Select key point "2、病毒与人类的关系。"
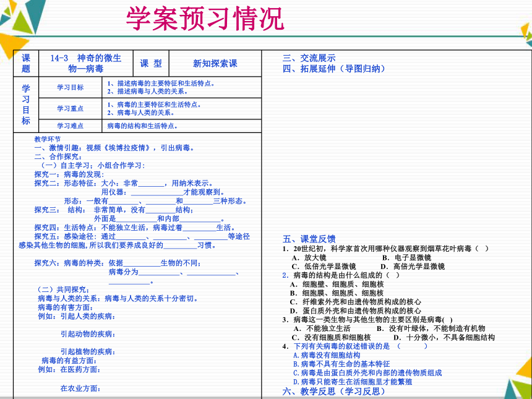 [x=141, y=113]
